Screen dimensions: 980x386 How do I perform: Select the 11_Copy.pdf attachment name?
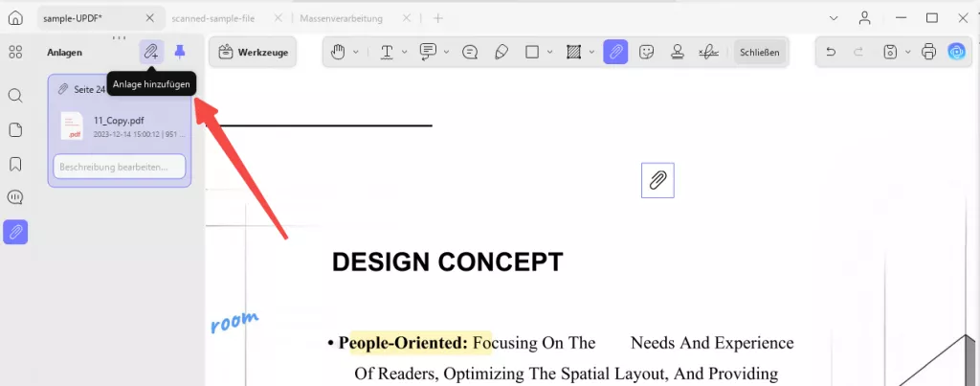[x=119, y=121]
